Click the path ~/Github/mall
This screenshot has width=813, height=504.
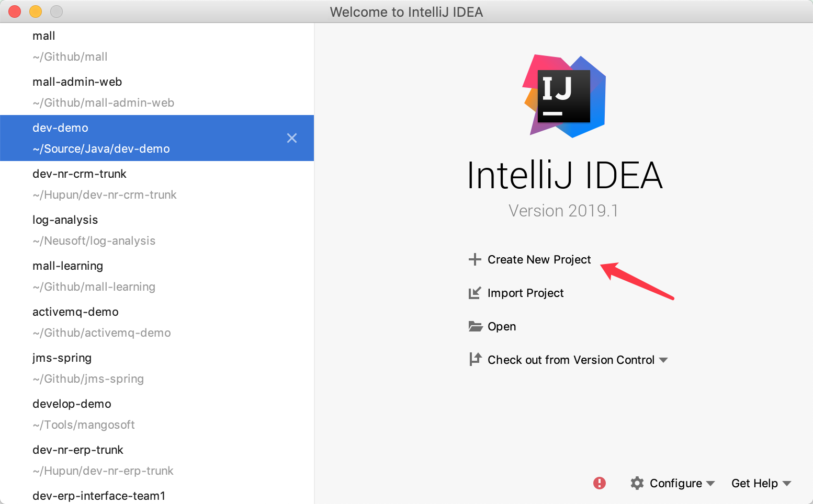(70, 56)
